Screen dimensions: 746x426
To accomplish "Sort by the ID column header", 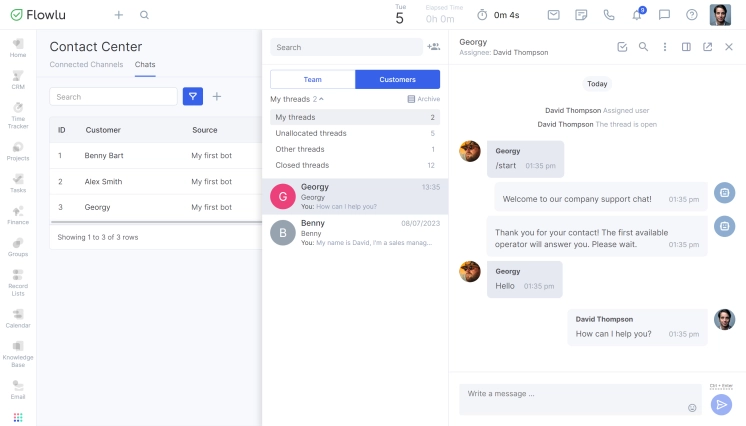I will 61,130.
